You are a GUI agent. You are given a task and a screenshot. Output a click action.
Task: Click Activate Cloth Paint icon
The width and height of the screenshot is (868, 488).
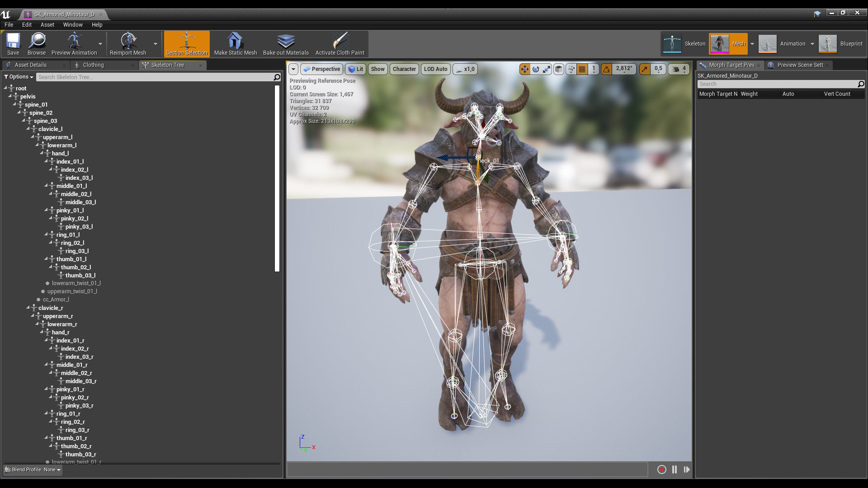click(340, 44)
